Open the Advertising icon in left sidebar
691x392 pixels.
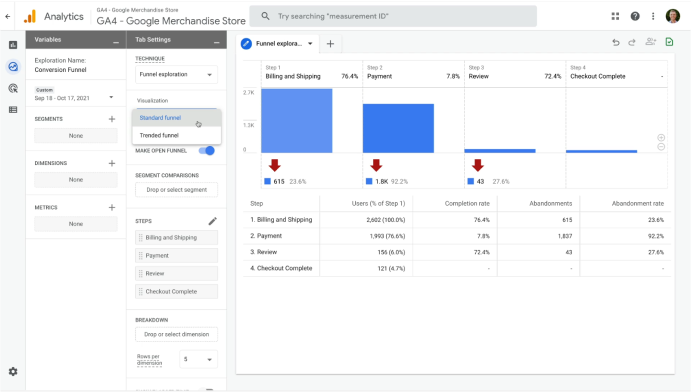click(x=13, y=89)
